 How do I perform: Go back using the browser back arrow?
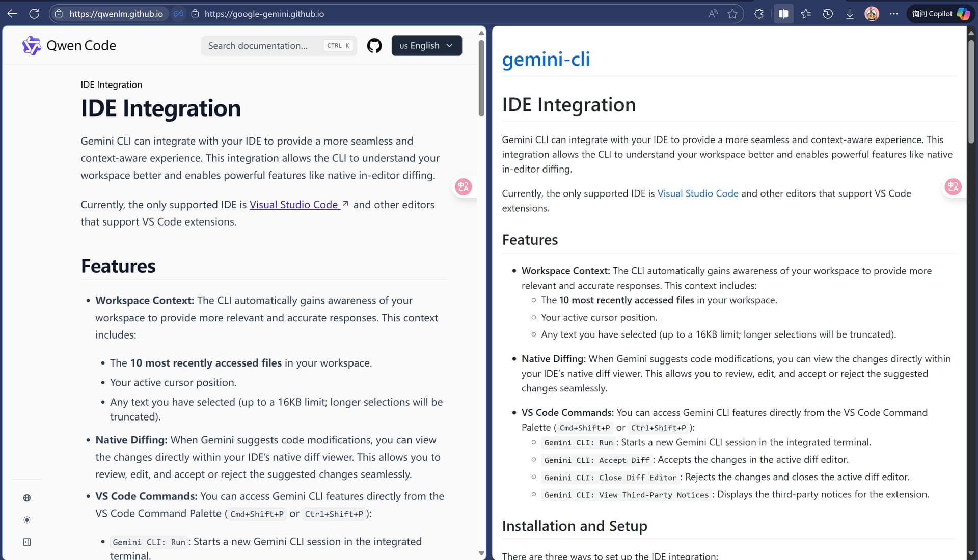coord(12,14)
